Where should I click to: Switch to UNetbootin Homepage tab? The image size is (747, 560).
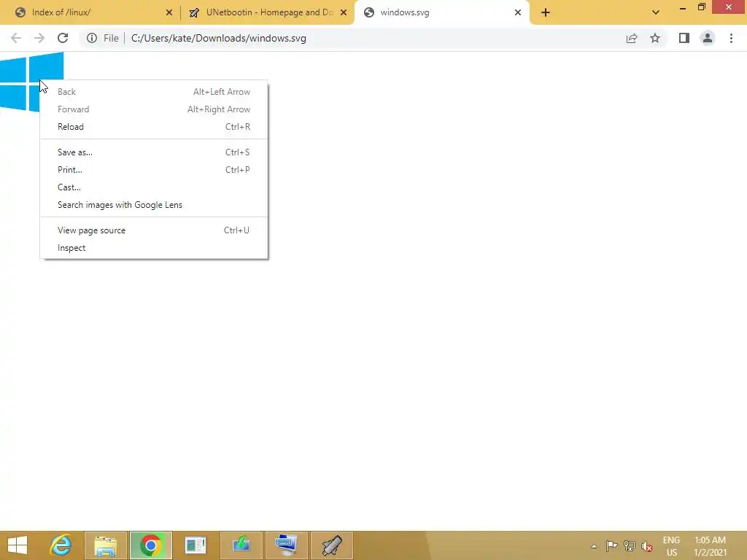click(267, 12)
